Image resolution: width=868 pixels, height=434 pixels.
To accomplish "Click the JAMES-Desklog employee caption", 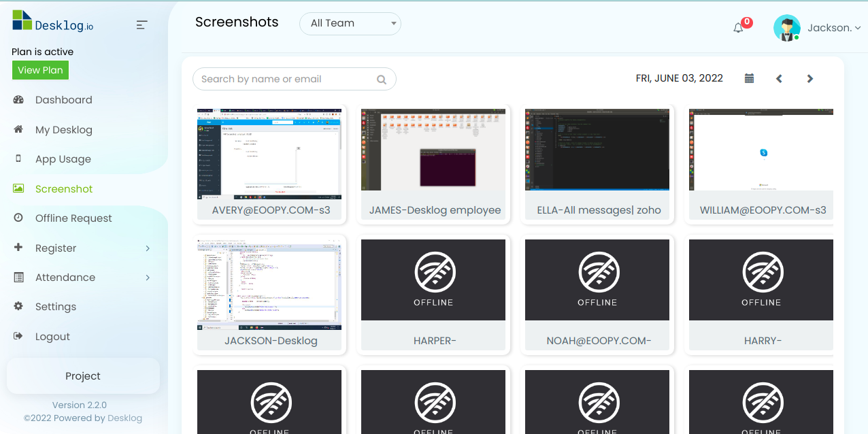I will coord(435,210).
